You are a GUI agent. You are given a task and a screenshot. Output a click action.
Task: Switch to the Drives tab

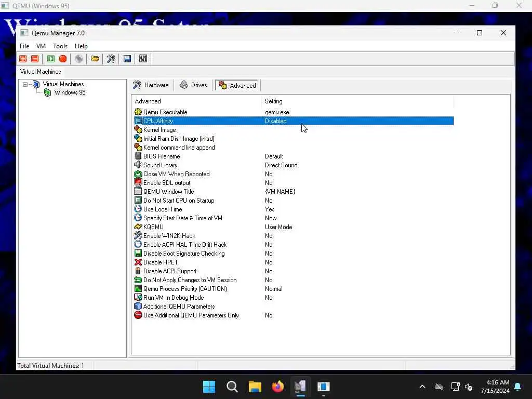click(193, 85)
